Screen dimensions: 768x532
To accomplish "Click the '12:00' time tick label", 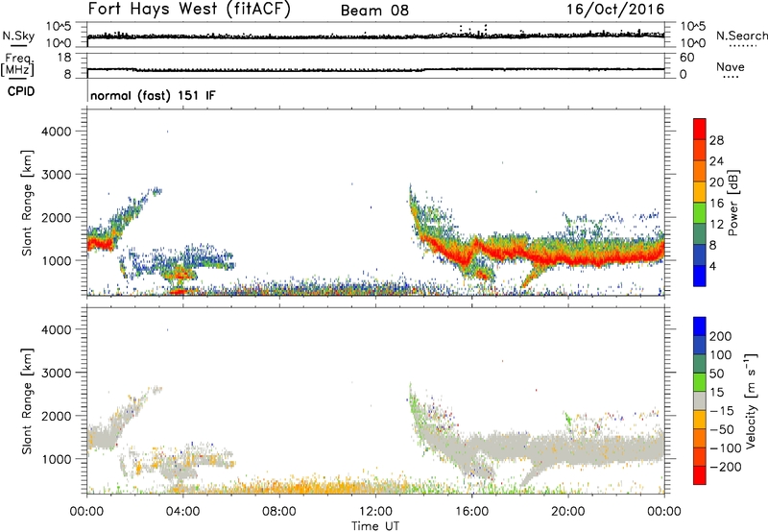I will click(x=375, y=512).
